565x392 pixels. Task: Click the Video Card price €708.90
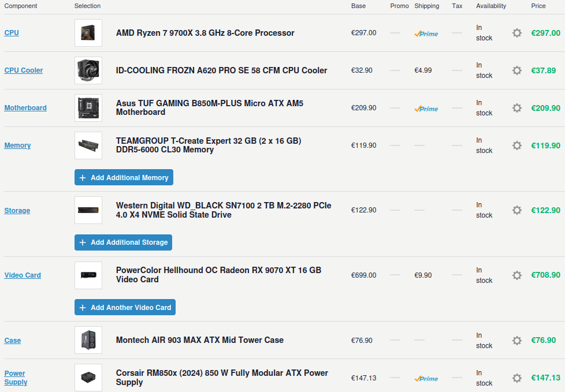point(545,275)
